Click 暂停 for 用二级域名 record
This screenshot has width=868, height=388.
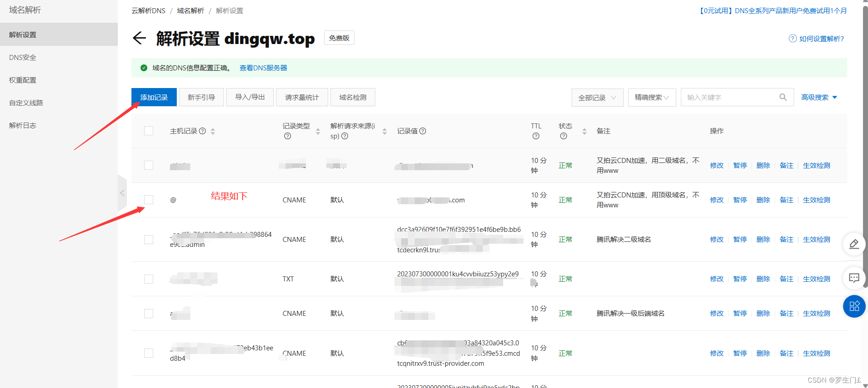click(740, 165)
